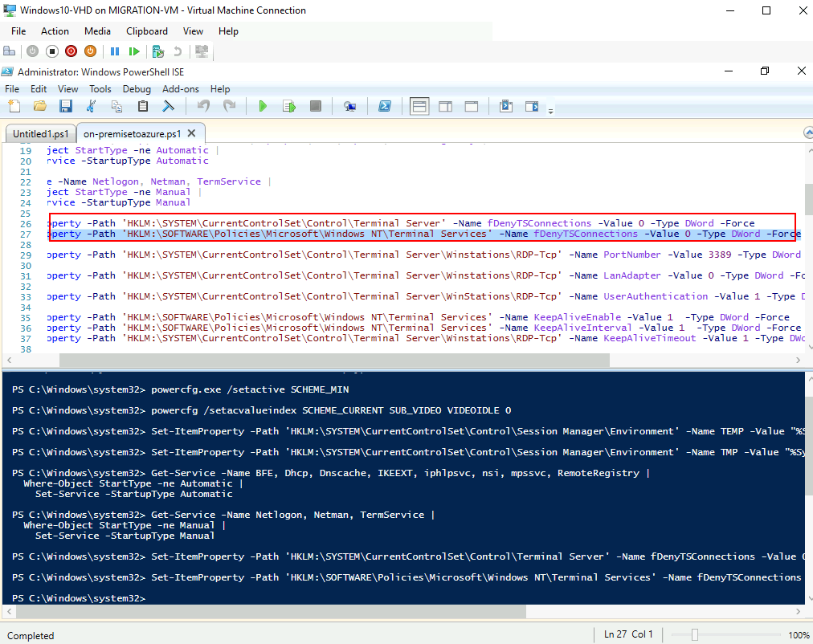Stop operation with gray square icon
This screenshot has height=644, width=813.
(x=315, y=106)
